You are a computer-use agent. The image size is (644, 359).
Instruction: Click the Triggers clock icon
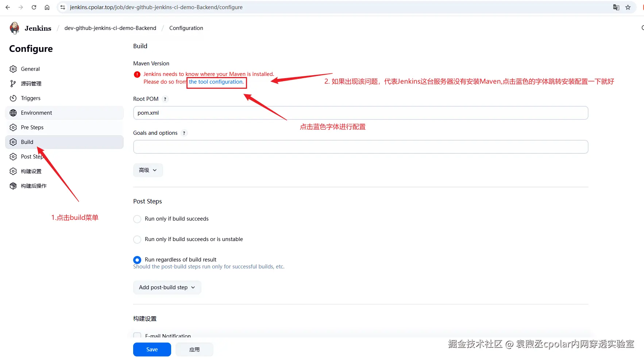pyautogui.click(x=13, y=98)
